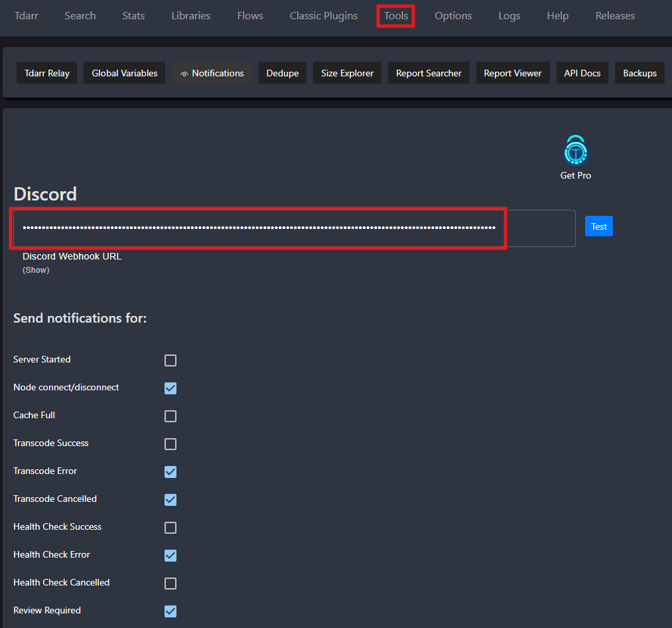Launch the Size Explorer tool
The height and width of the screenshot is (628, 672).
347,73
